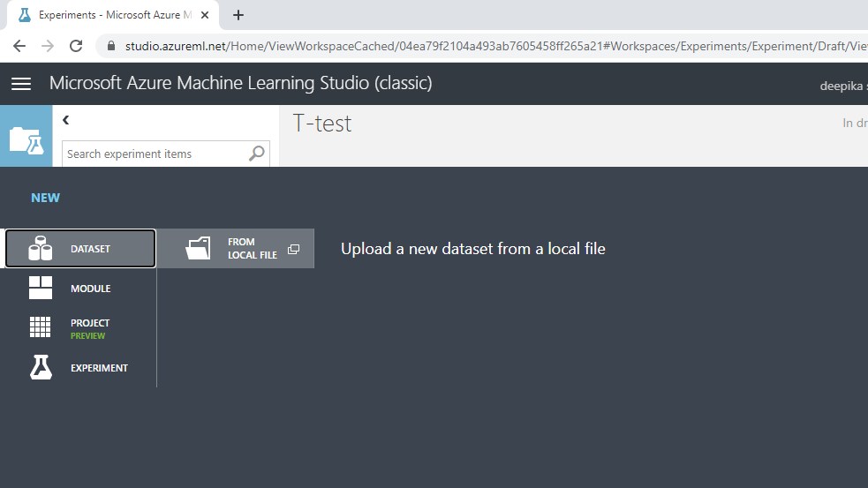This screenshot has width=868, height=488.
Task: Open the hamburger navigation menu
Action: point(21,84)
